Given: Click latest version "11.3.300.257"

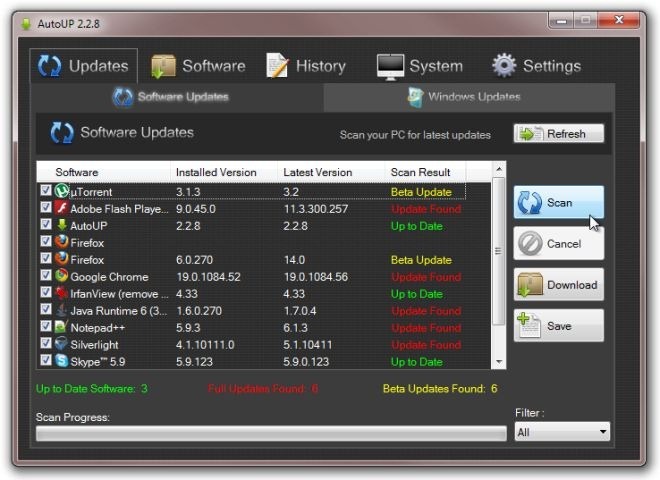Looking at the screenshot, I should 316,209.
